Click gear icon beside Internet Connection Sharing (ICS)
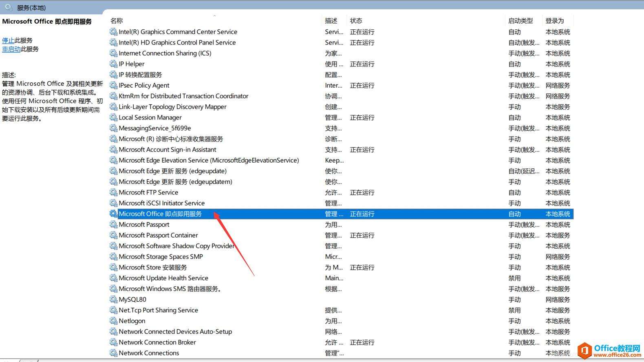 click(113, 53)
